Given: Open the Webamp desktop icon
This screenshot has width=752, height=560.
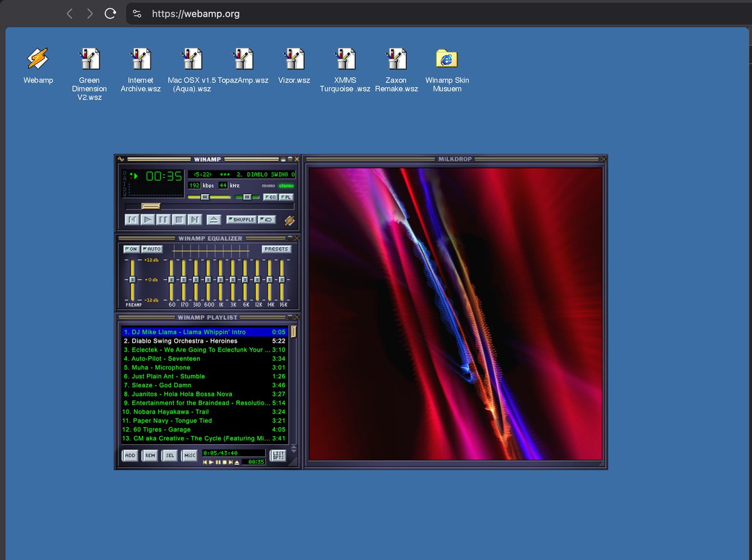Looking at the screenshot, I should click(x=38, y=67).
